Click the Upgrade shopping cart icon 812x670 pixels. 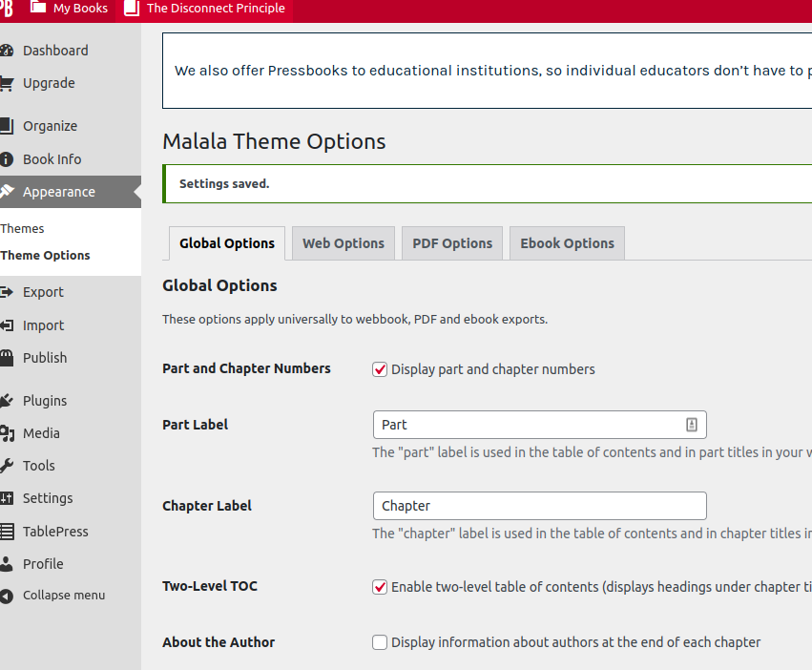point(6,83)
